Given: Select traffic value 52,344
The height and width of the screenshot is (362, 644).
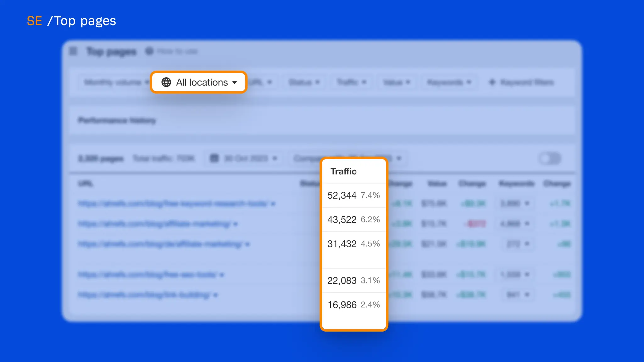Looking at the screenshot, I should [342, 195].
